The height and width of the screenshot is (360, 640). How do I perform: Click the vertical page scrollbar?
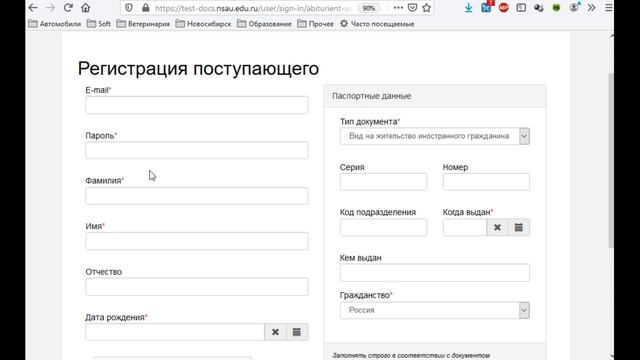pyautogui.click(x=611, y=160)
